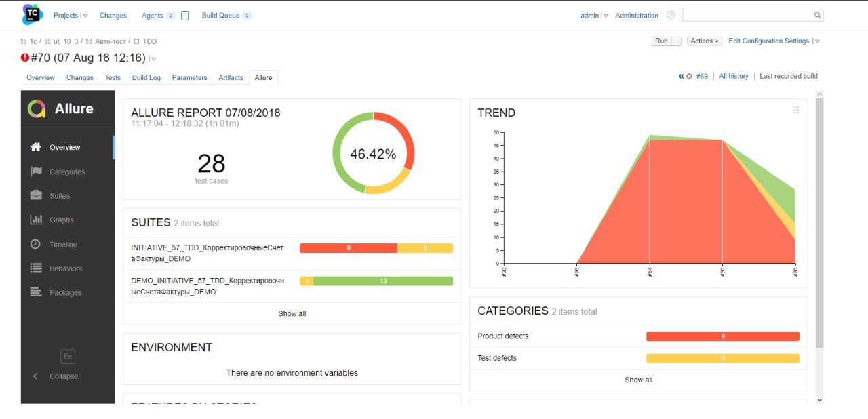Click the previous build double-arrow icon
Viewport: 868px width, 419px height.
(x=681, y=77)
